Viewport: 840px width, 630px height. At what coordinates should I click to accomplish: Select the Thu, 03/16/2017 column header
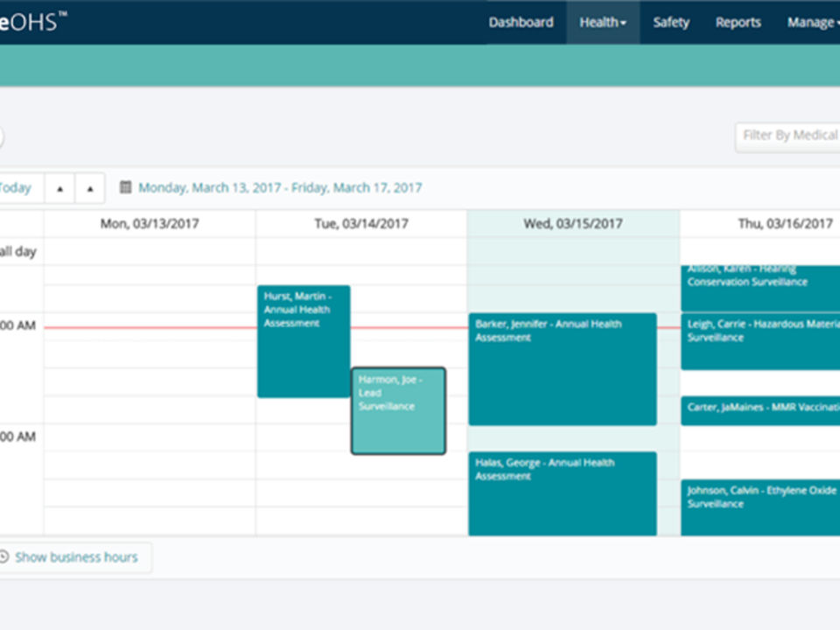click(x=760, y=223)
